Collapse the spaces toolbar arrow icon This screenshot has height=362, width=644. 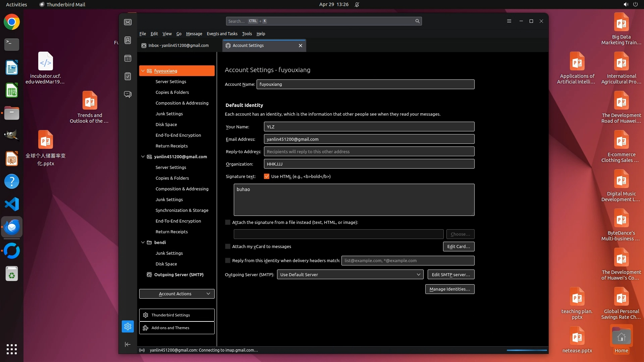pyautogui.click(x=128, y=344)
